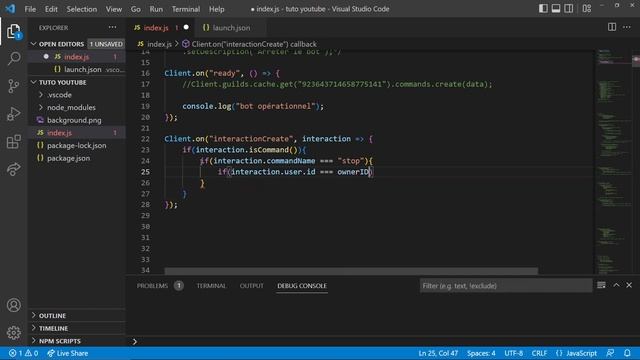Click the feedback icon in status bar
Screen dimensions: 640x360
610,353
